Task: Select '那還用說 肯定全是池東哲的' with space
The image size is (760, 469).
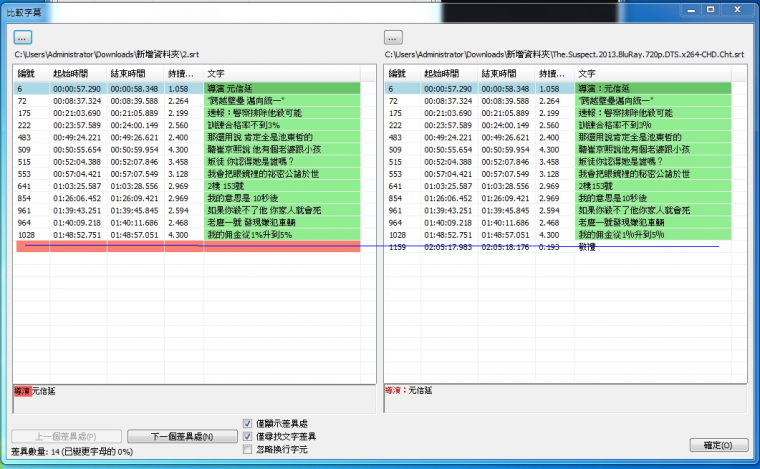Action: pyautogui.click(x=188, y=137)
